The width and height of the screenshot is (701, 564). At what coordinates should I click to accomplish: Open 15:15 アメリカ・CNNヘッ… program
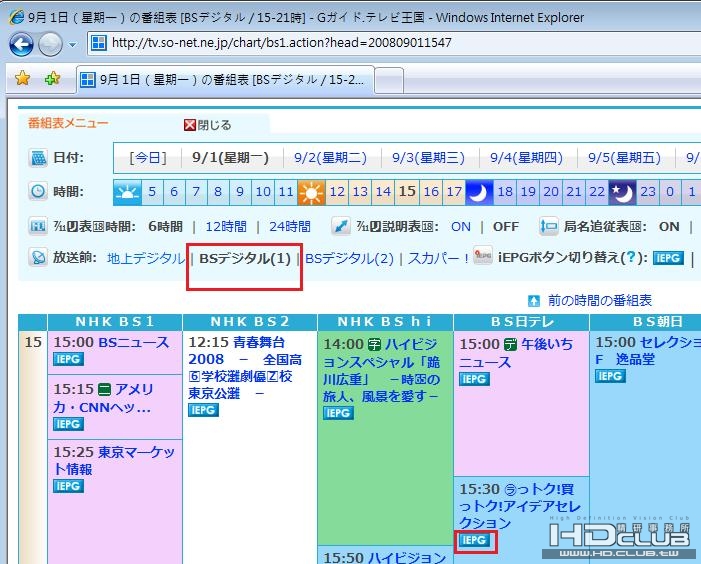(104, 398)
